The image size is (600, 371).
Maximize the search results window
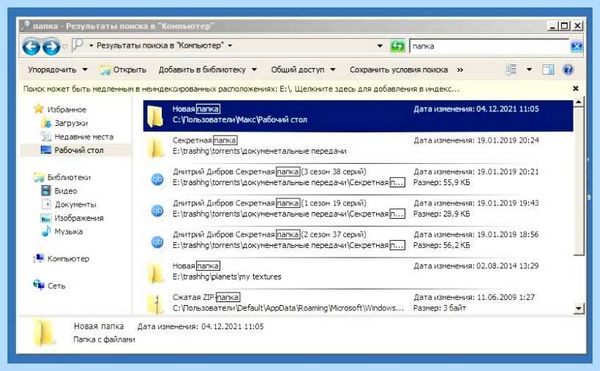564,26
